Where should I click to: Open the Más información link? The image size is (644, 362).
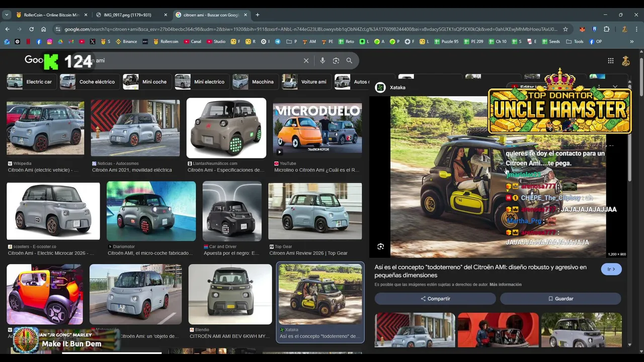click(505, 285)
